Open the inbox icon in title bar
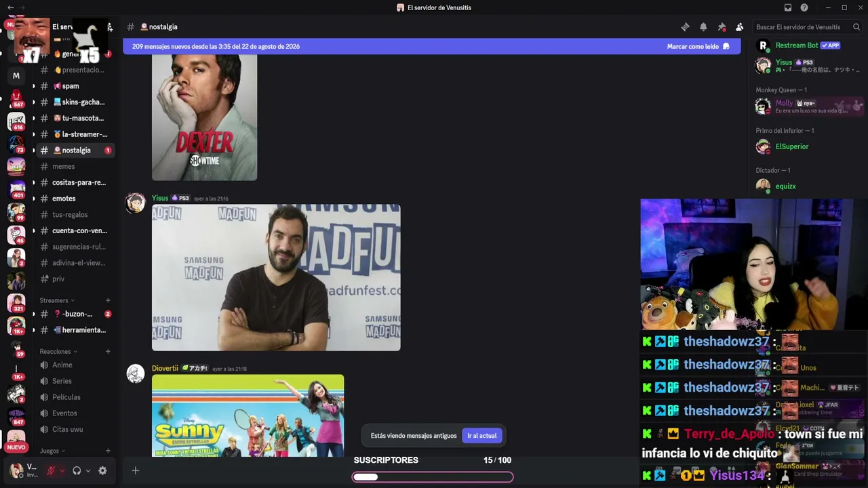Image resolution: width=868 pixels, height=488 pixels. (x=788, y=7)
